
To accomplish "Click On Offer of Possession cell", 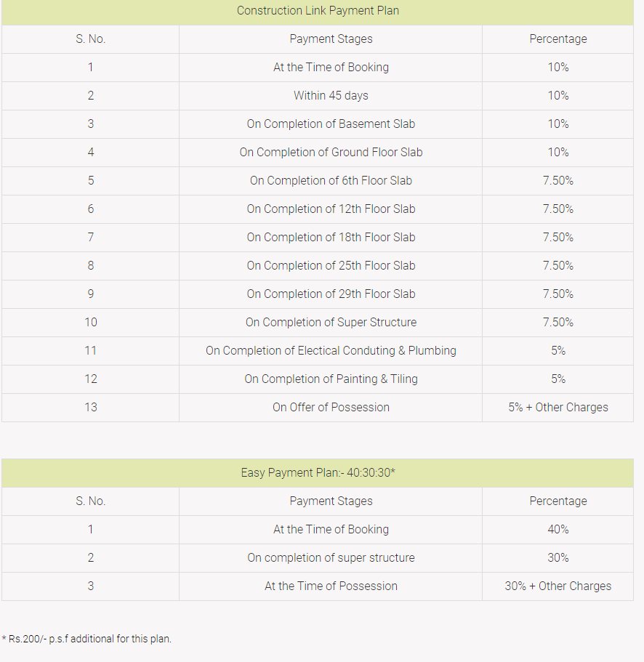I will coord(331,408).
